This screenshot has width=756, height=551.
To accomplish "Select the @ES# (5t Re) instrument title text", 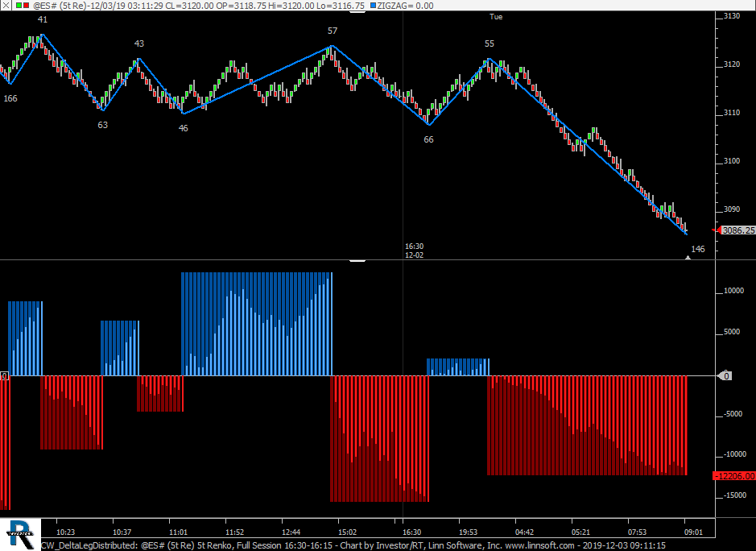I will tap(60, 6).
